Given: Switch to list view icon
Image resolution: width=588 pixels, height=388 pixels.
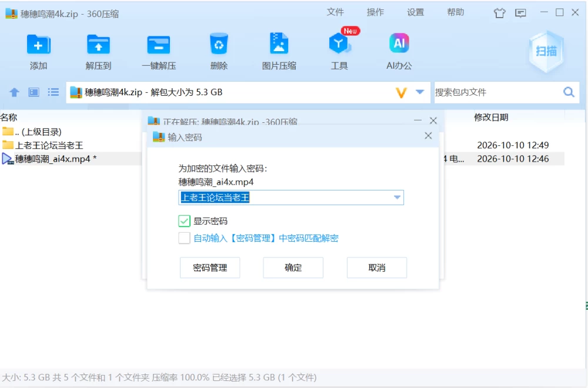Looking at the screenshot, I should tap(54, 92).
